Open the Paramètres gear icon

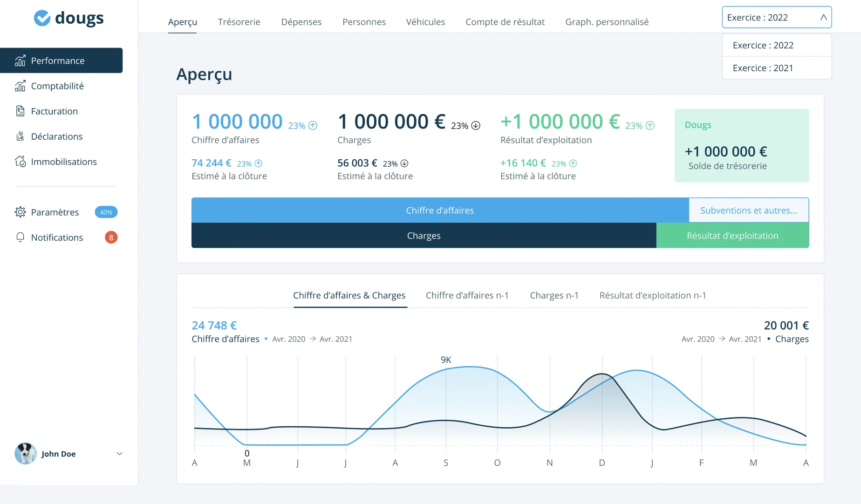[x=20, y=212]
